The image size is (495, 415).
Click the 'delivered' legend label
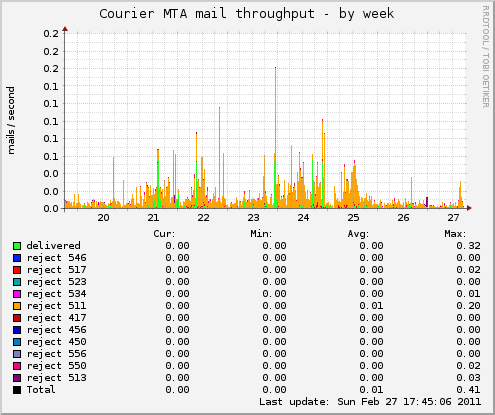(54, 246)
